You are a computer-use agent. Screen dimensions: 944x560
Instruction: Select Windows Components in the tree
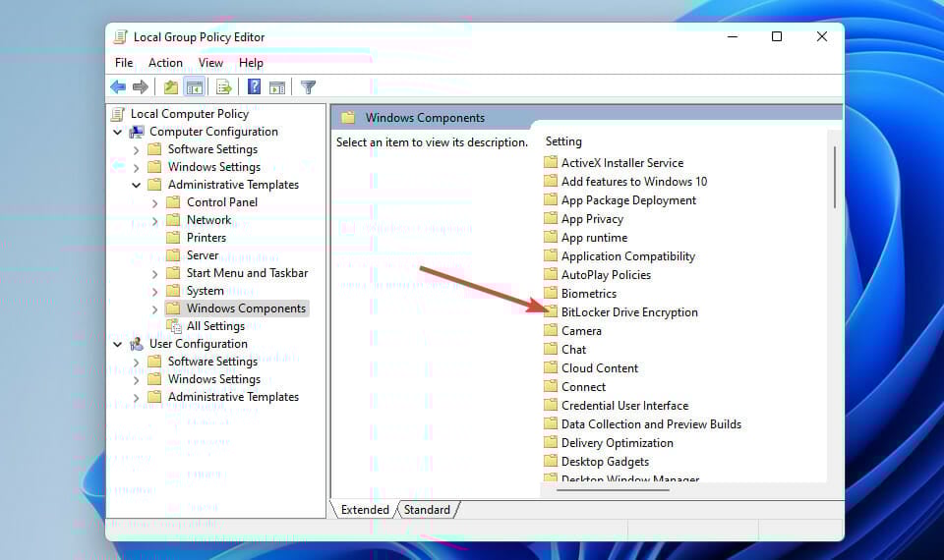tap(246, 308)
